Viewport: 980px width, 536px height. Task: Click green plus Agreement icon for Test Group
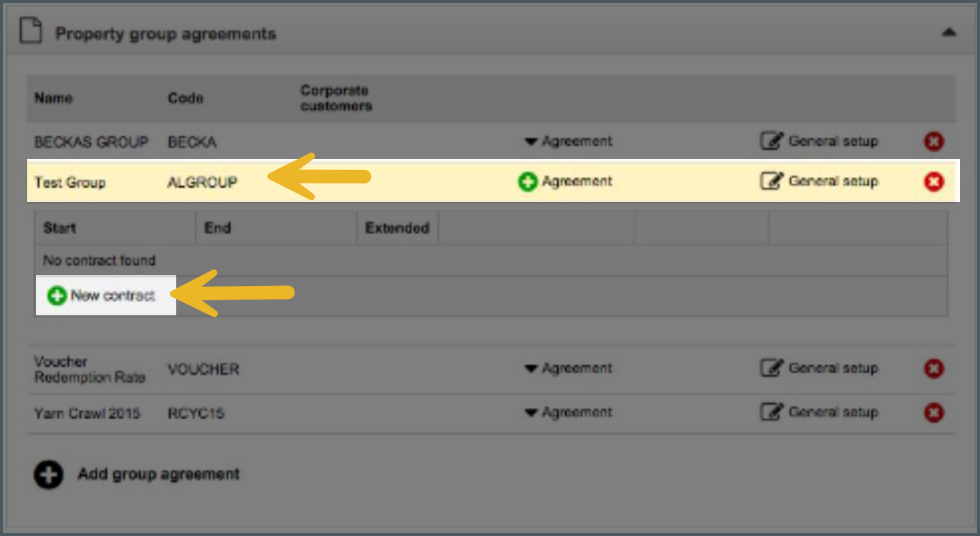527,182
